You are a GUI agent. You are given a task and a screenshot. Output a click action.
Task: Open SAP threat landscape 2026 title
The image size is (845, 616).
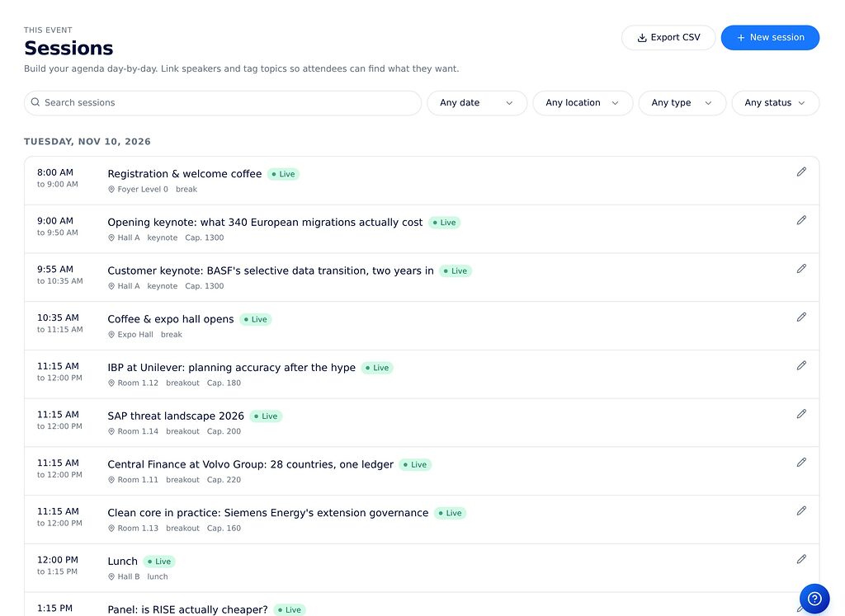pyautogui.click(x=176, y=416)
